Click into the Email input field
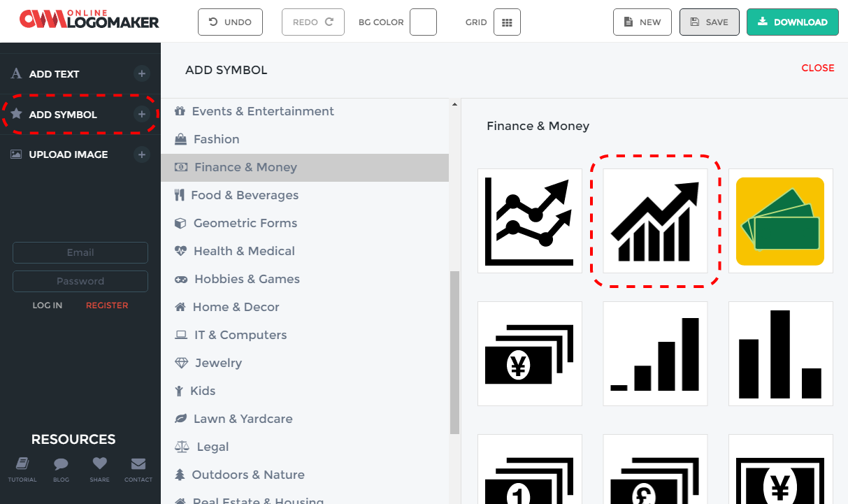Screen dimensions: 848x504 pyautogui.click(x=80, y=252)
